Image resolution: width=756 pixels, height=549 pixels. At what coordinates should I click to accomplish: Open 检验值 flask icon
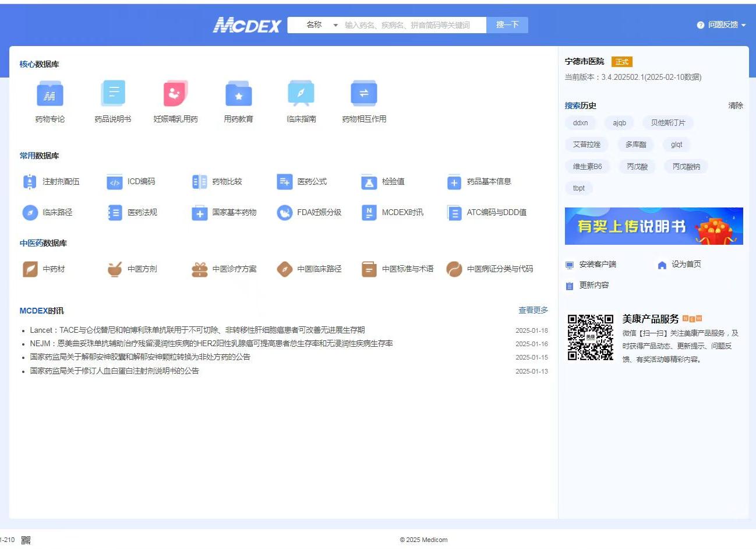click(369, 182)
